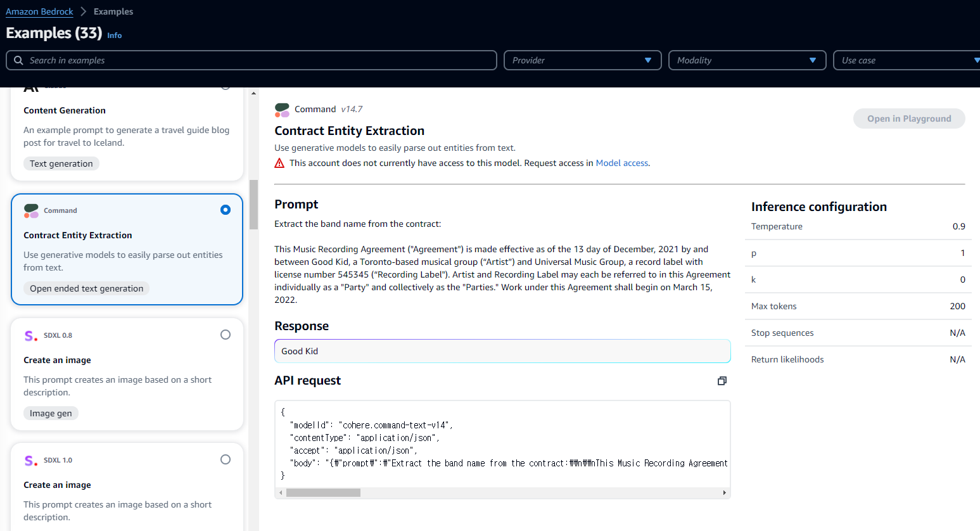The width and height of the screenshot is (980, 531).
Task: Click the Open in Playground button
Action: (x=909, y=118)
